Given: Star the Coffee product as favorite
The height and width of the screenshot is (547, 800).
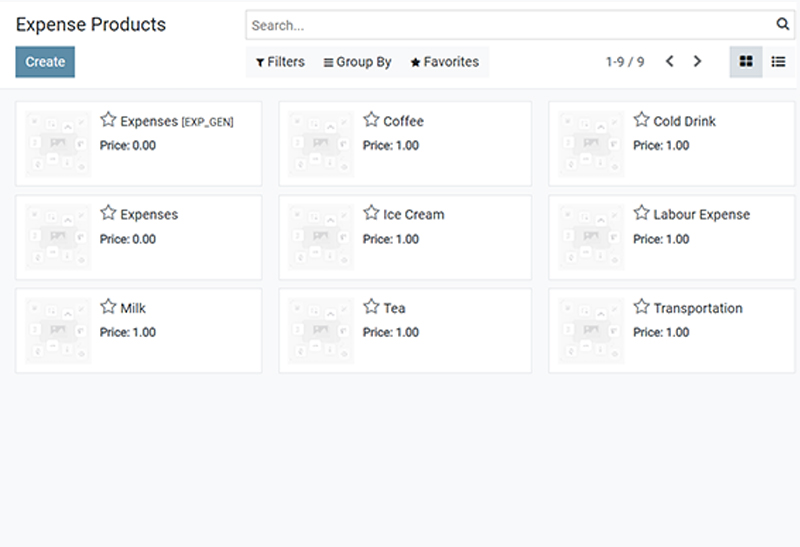Looking at the screenshot, I should click(x=371, y=119).
